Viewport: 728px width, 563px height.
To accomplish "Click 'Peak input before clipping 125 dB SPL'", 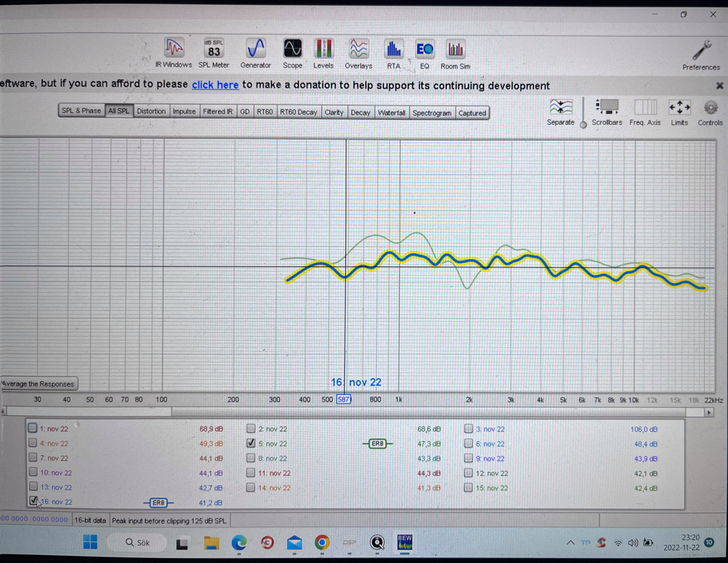I will 169,520.
